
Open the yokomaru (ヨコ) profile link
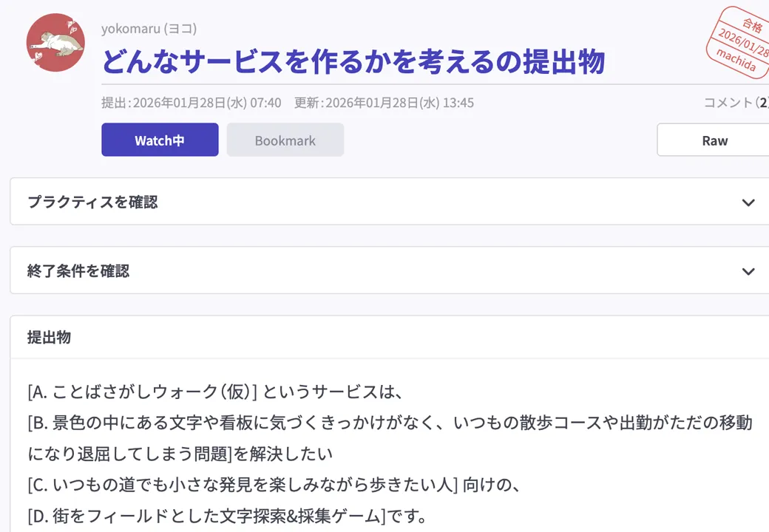coord(149,29)
